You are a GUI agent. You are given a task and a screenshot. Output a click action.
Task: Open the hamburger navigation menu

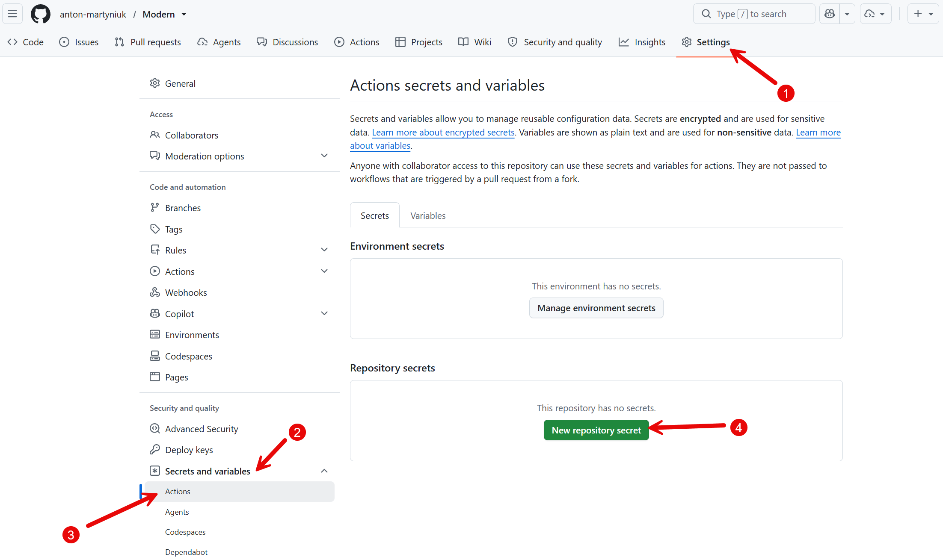click(x=12, y=14)
